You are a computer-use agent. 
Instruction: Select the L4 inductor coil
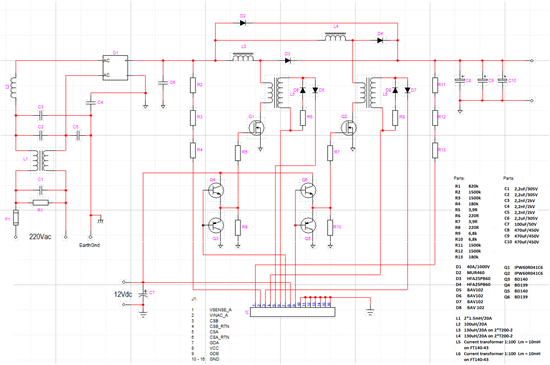[x=336, y=37]
